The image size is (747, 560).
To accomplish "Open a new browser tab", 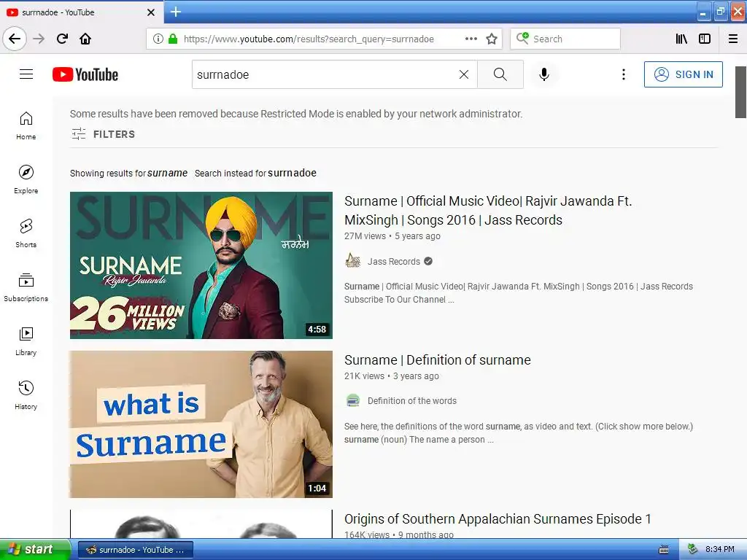I will 176,12.
